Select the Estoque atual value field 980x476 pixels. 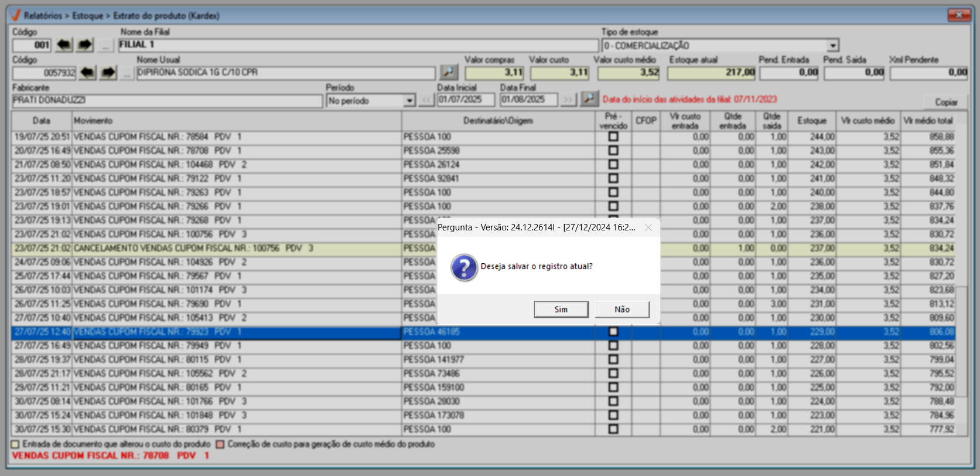click(x=712, y=73)
